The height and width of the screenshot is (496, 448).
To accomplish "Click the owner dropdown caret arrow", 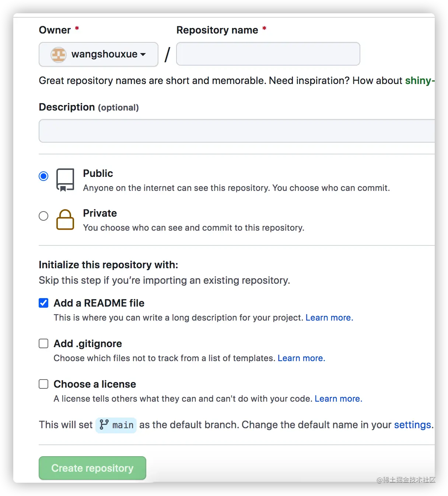I will 143,55.
